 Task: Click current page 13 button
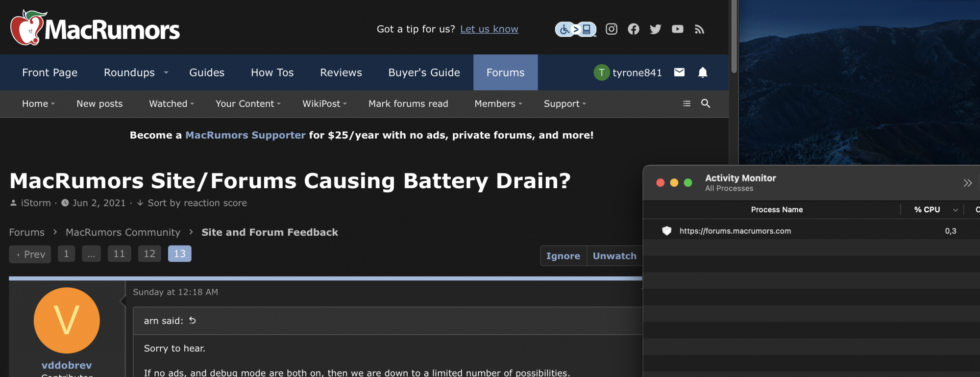click(180, 254)
